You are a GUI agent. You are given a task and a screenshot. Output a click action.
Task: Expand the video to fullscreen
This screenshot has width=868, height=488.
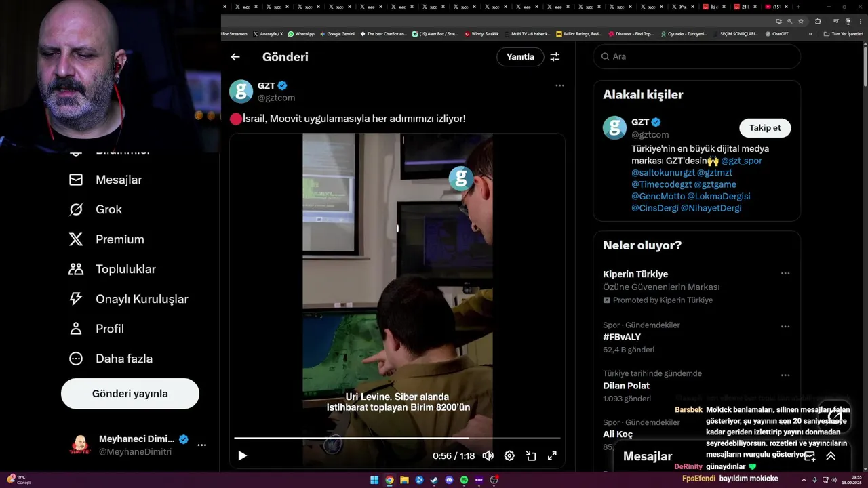pyautogui.click(x=552, y=455)
